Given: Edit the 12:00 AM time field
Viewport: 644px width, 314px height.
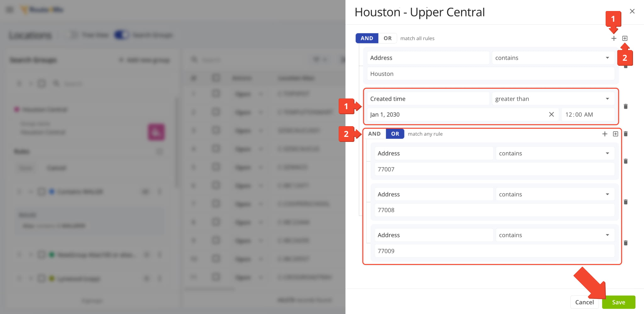Looking at the screenshot, I should click(x=588, y=115).
